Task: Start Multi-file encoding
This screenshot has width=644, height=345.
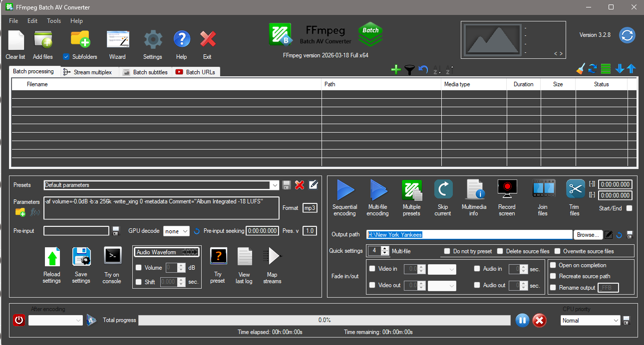Action: coord(378,191)
